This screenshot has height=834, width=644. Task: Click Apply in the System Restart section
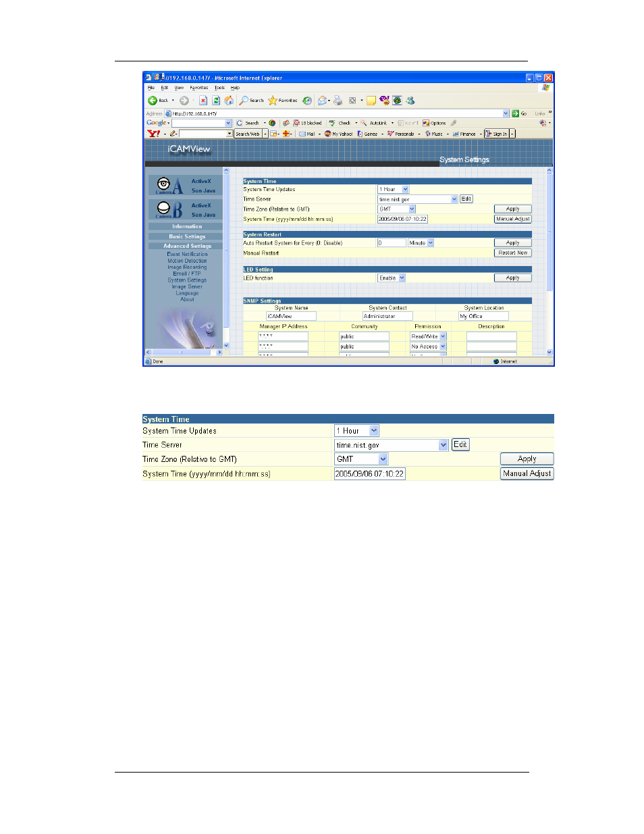tap(513, 243)
